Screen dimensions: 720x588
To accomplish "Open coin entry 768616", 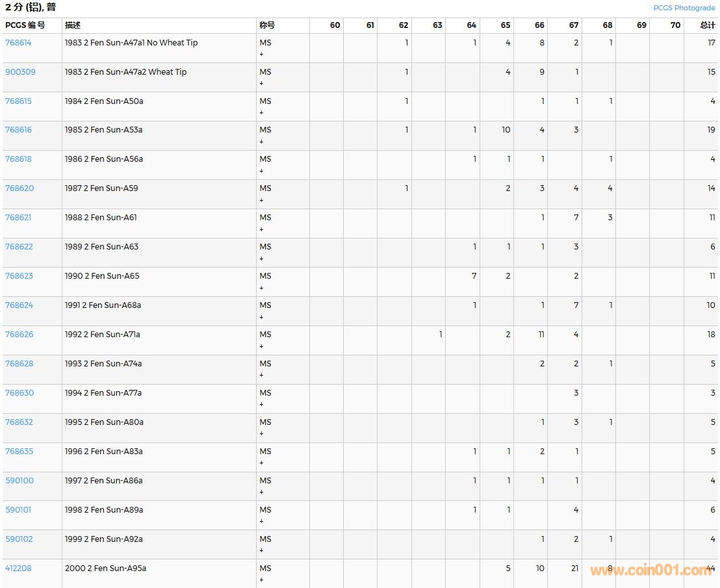I will (18, 130).
